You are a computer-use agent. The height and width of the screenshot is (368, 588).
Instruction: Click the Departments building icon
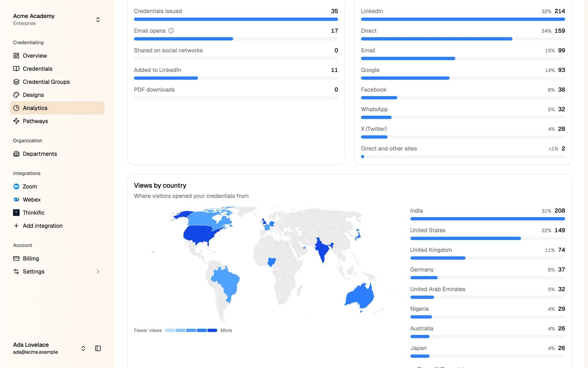16,154
